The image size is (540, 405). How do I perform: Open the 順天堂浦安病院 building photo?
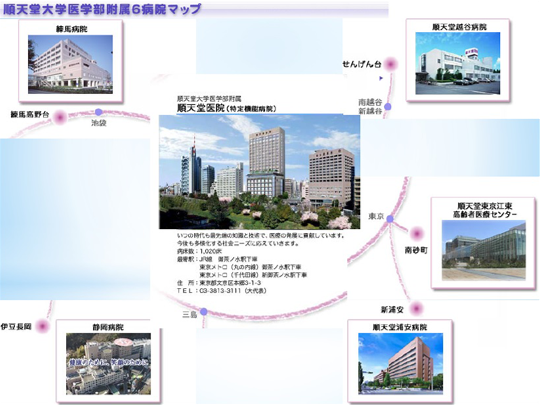[401, 363]
